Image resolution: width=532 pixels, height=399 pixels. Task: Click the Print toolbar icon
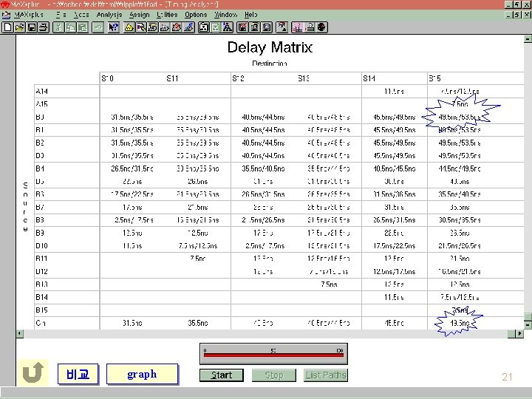pyautogui.click(x=44, y=27)
